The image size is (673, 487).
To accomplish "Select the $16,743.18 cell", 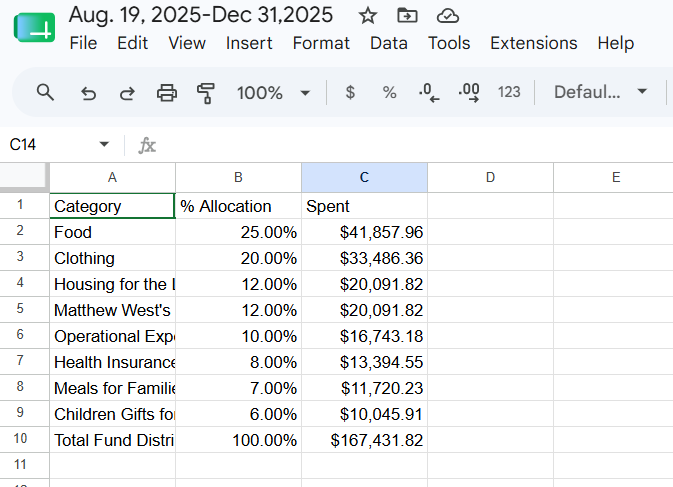I will point(364,336).
